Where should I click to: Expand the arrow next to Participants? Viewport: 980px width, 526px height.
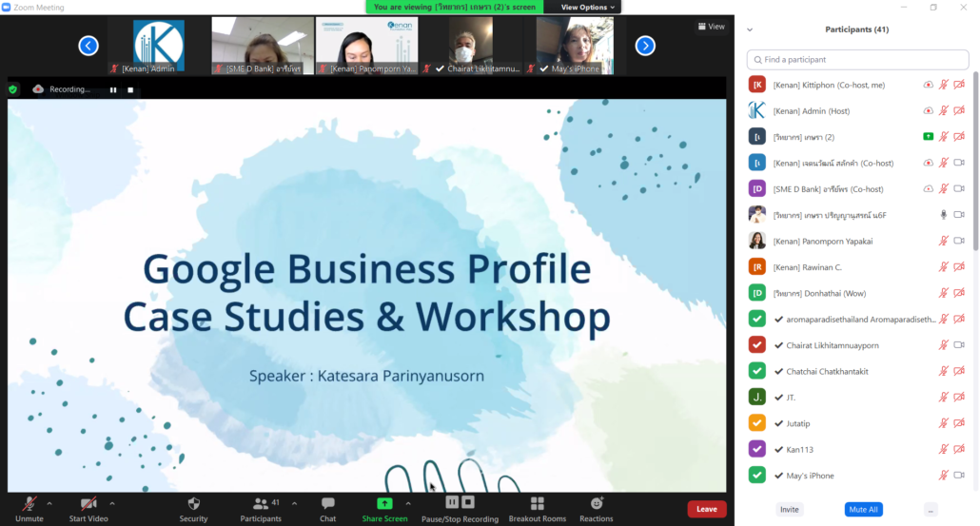tap(294, 503)
